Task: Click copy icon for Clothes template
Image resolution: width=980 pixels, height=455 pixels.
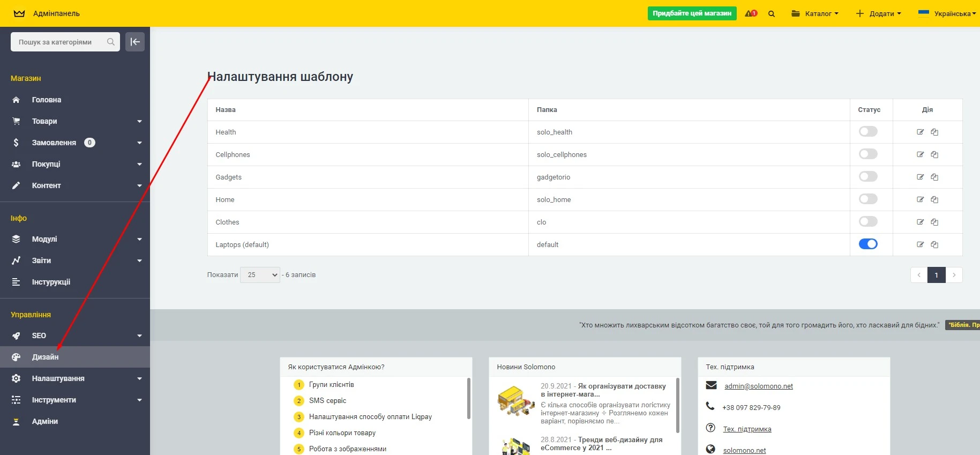Action: [x=934, y=222]
